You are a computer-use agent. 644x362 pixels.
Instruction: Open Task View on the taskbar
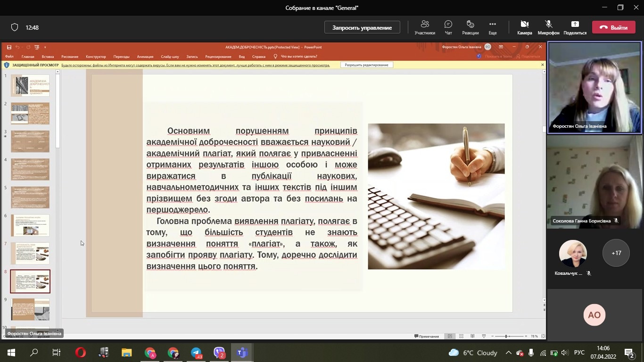(57, 353)
